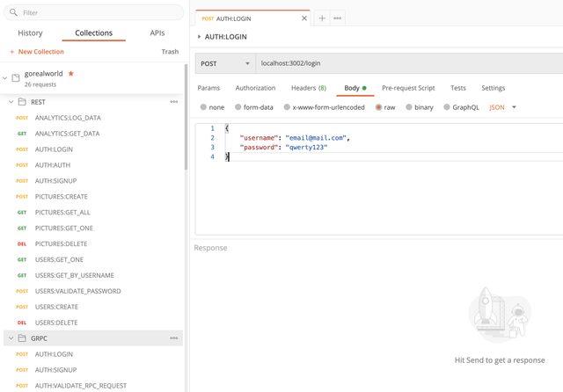Choose form-data body type
The height and width of the screenshot is (392, 563).
coord(237,107)
